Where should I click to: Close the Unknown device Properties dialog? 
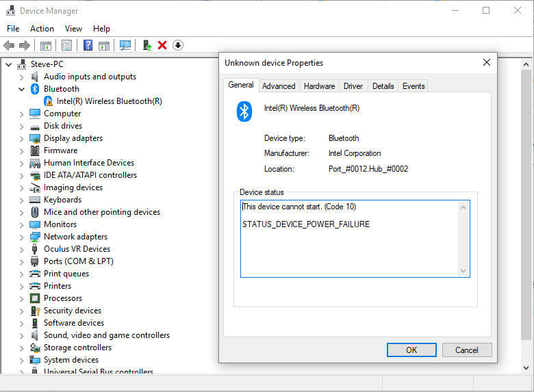click(x=487, y=62)
